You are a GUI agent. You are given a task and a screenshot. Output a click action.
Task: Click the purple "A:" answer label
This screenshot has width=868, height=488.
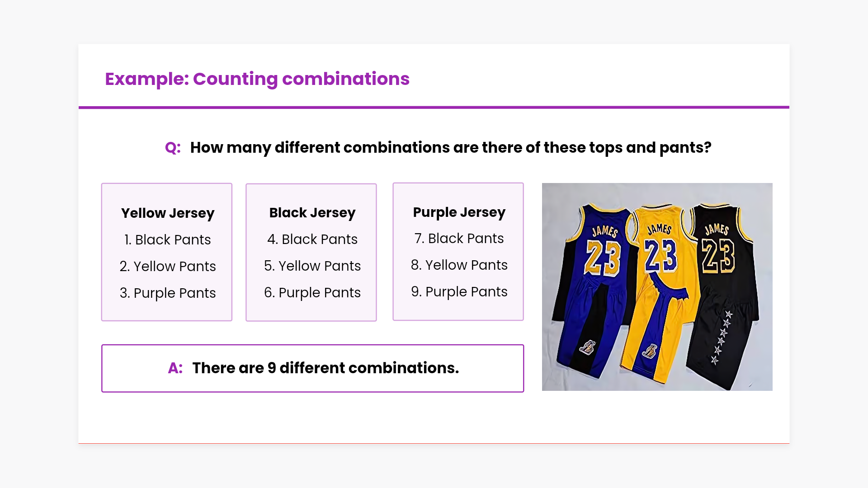(175, 368)
